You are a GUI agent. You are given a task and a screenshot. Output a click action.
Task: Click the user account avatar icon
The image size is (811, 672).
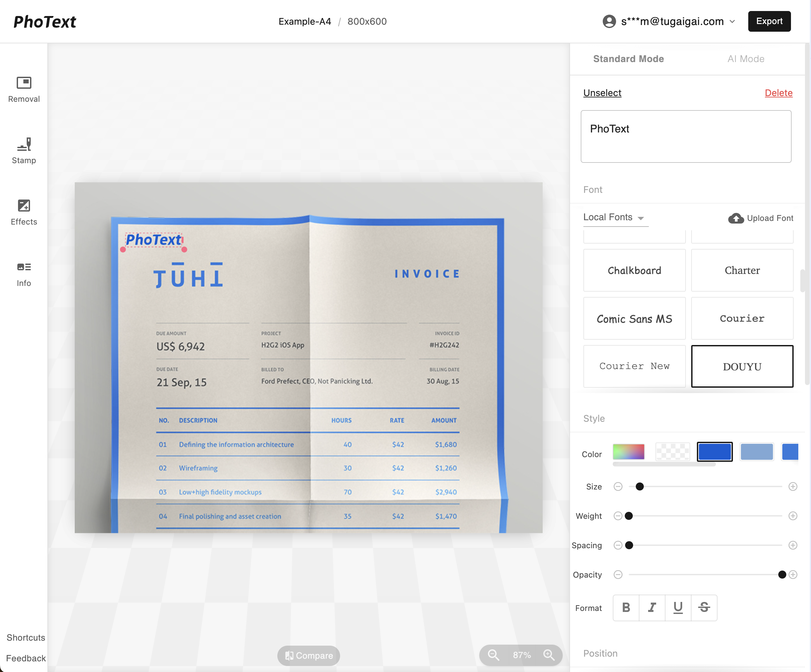pyautogui.click(x=609, y=21)
